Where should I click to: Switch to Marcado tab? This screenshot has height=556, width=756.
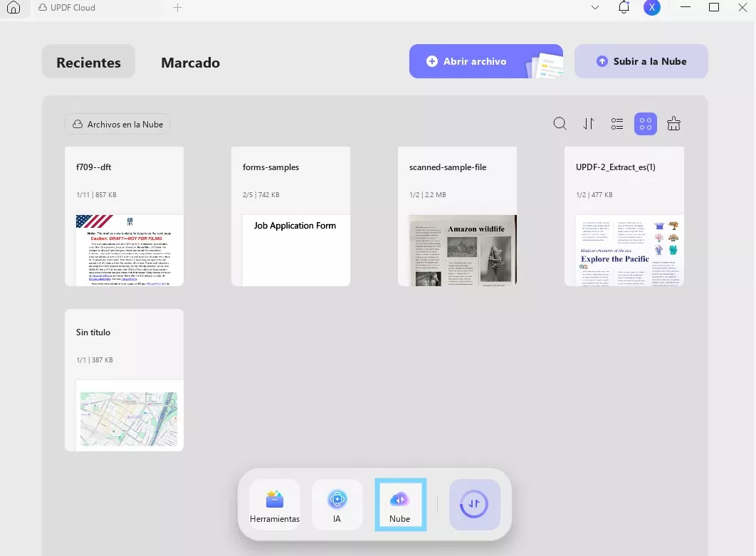point(191,62)
